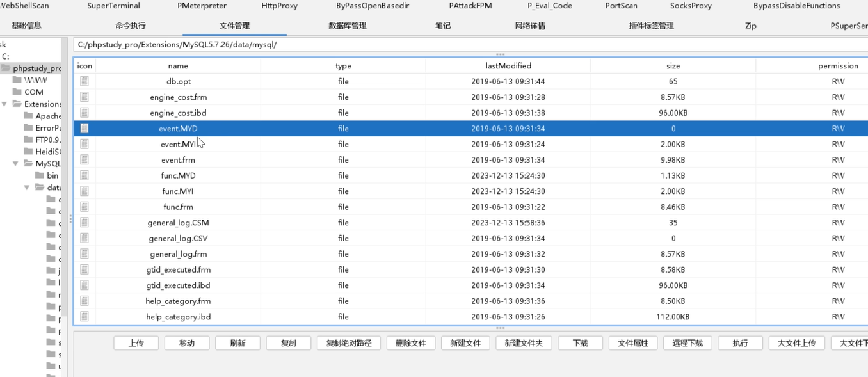Click the file icon for help_category.ibd

84,317
